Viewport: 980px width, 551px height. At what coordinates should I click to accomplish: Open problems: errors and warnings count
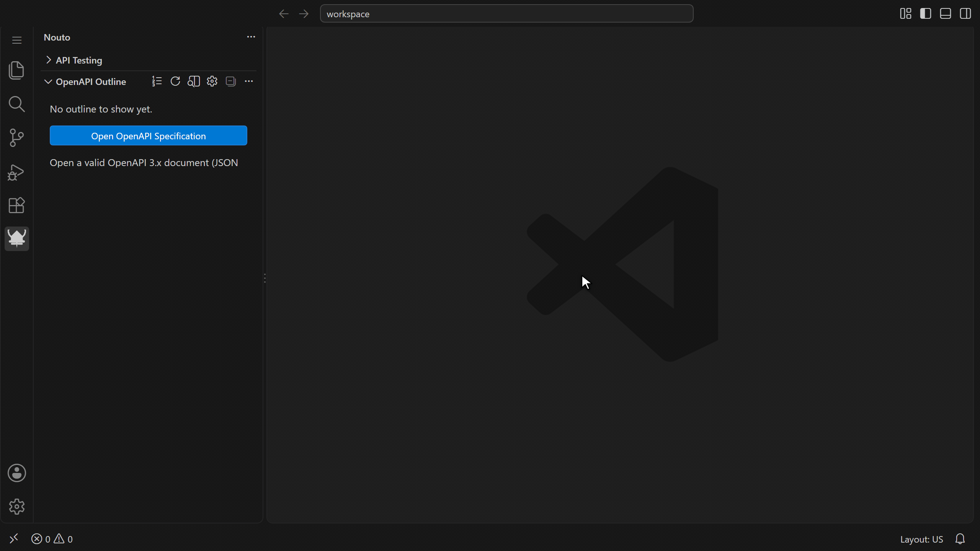52,539
